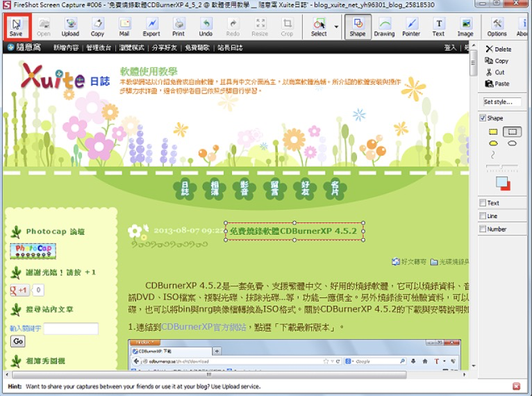Click Paste in the side panel
Screen dimensions: 532x396
coord(497,83)
